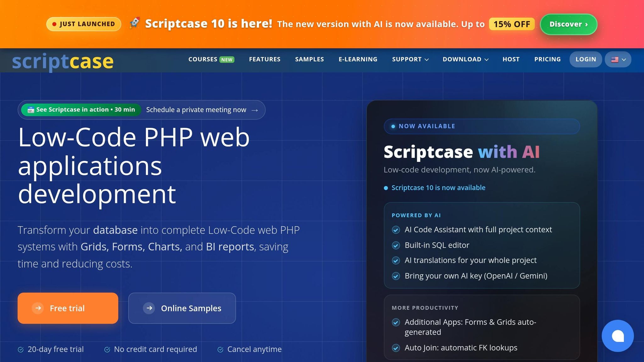Click check icon beside No credit card required

(107, 349)
